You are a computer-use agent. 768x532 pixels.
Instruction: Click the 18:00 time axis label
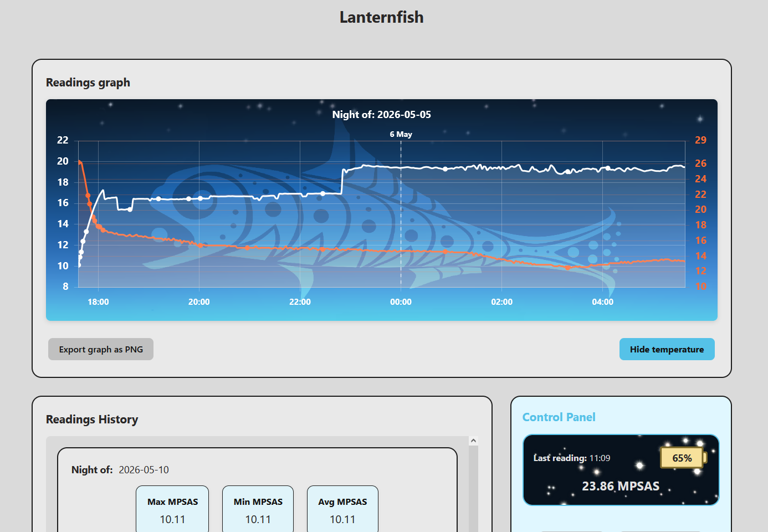pyautogui.click(x=98, y=302)
